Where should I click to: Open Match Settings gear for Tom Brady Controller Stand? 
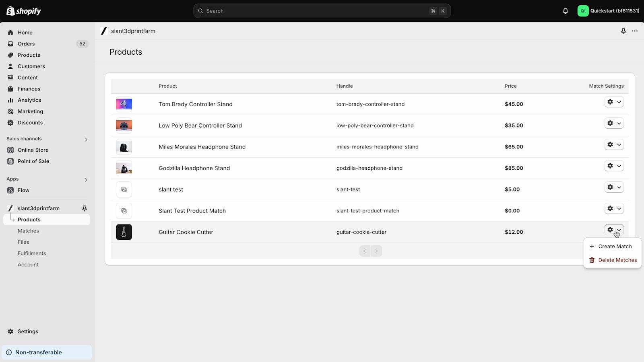[610, 102]
